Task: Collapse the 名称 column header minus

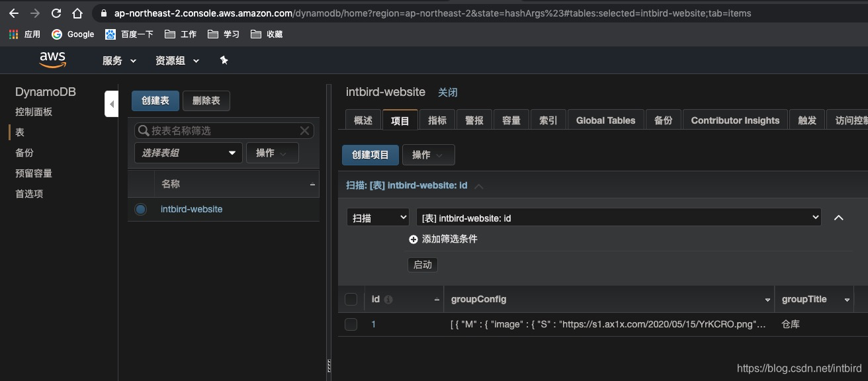Action: pyautogui.click(x=312, y=185)
